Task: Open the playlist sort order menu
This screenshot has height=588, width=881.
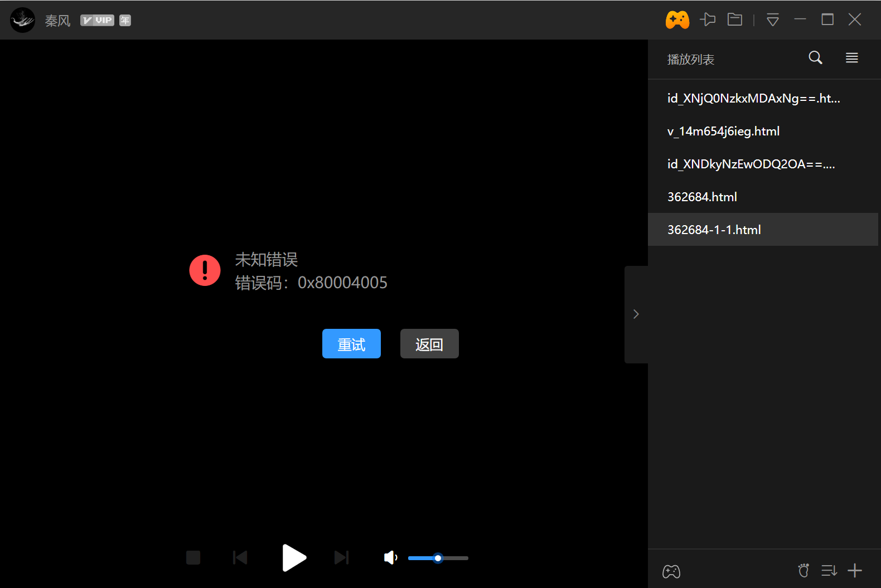Action: [x=829, y=571]
